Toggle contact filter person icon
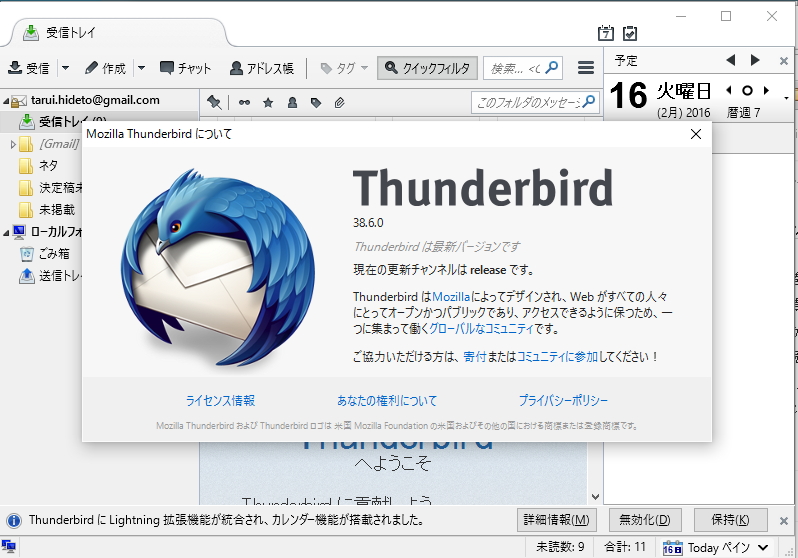 click(x=292, y=103)
